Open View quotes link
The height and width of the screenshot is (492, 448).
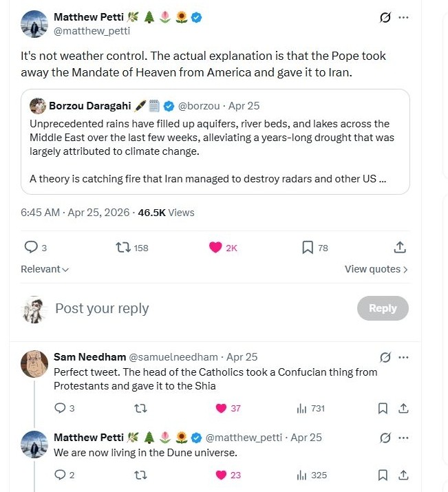[x=376, y=269]
